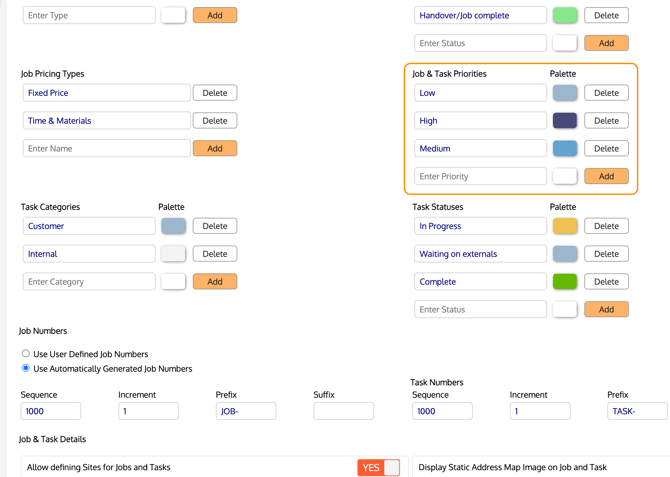The image size is (670, 477).
Task: Click the job Suffix input box
Action: 343,411
